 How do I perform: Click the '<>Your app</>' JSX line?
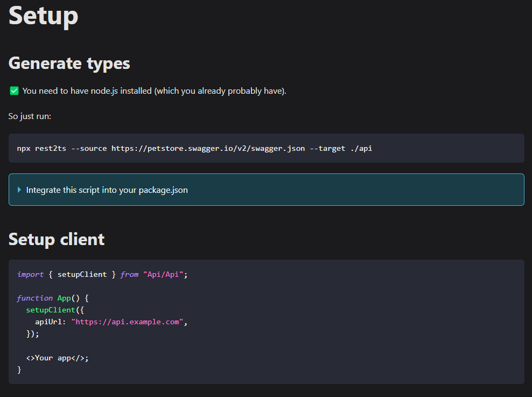point(57,358)
